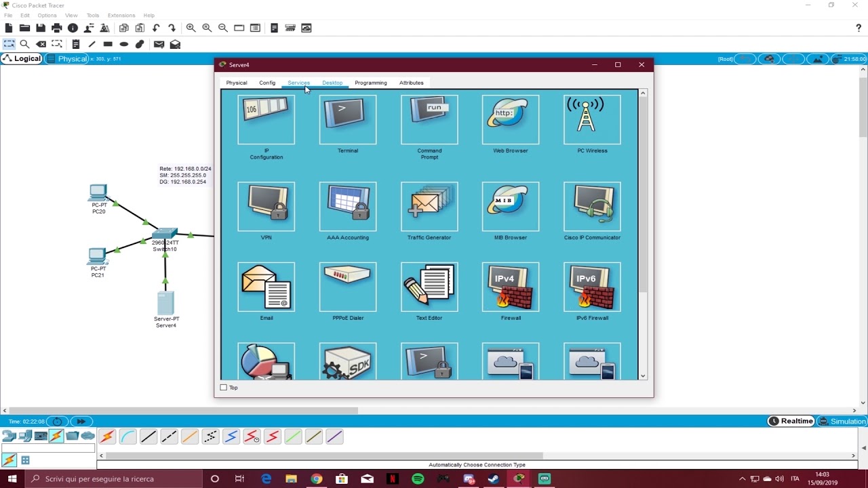The width and height of the screenshot is (868, 488).
Task: Open Cisco IP Communicator
Action: click(x=592, y=206)
